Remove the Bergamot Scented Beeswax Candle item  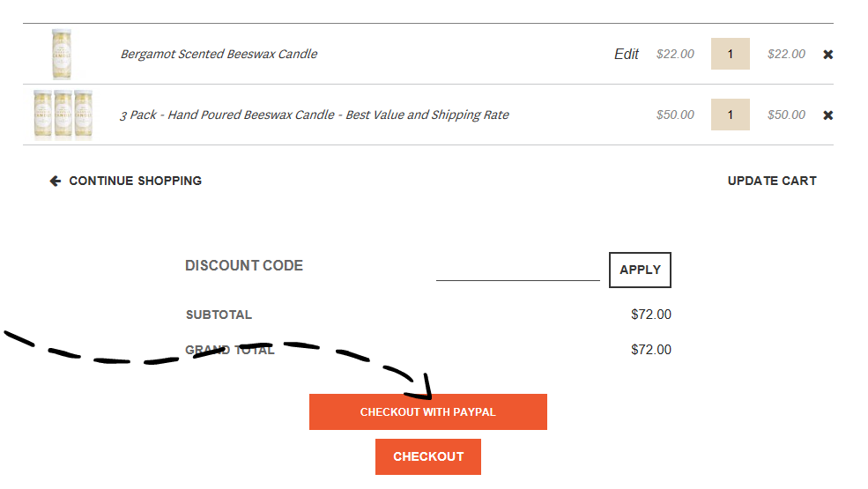point(827,55)
